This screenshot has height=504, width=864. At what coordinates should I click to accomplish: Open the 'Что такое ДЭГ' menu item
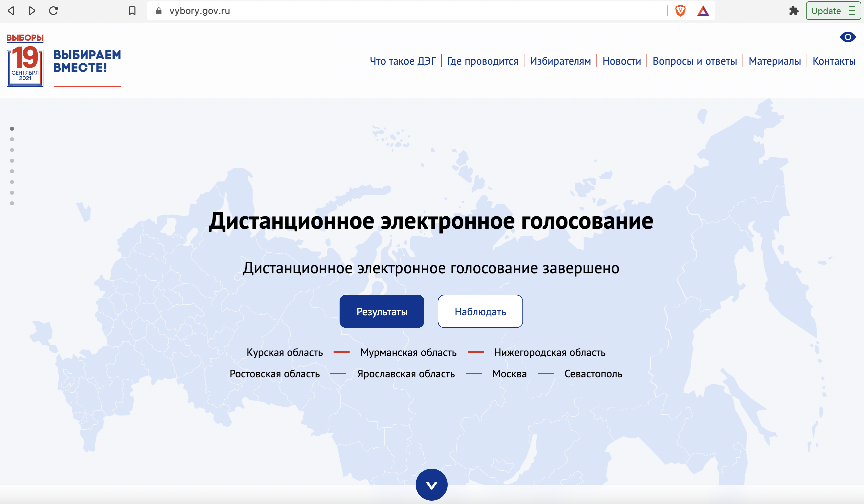coord(403,61)
